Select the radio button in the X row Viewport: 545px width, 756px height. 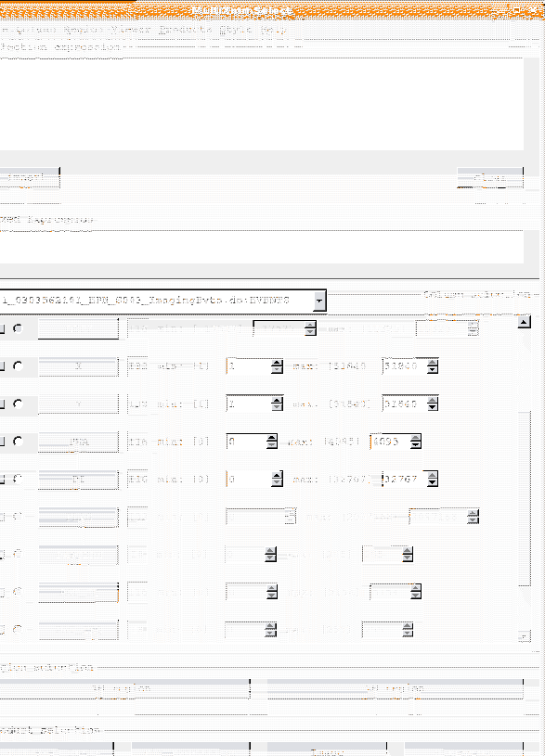pos(18,366)
